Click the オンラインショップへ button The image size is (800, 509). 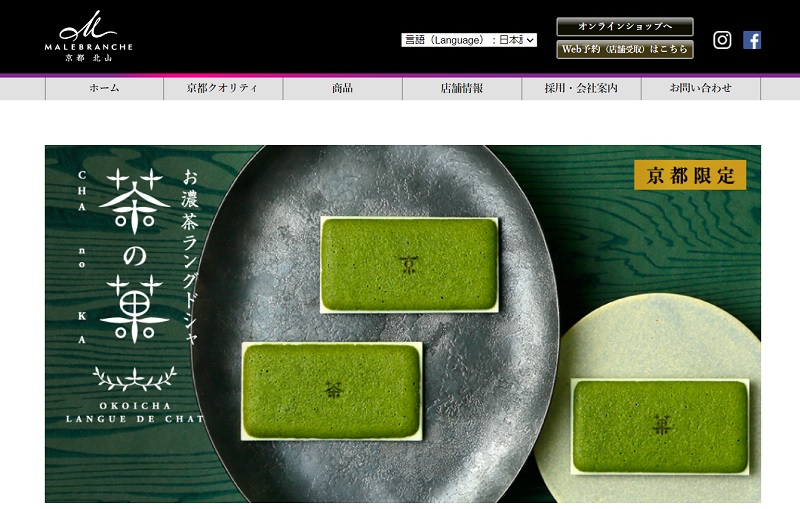(625, 27)
